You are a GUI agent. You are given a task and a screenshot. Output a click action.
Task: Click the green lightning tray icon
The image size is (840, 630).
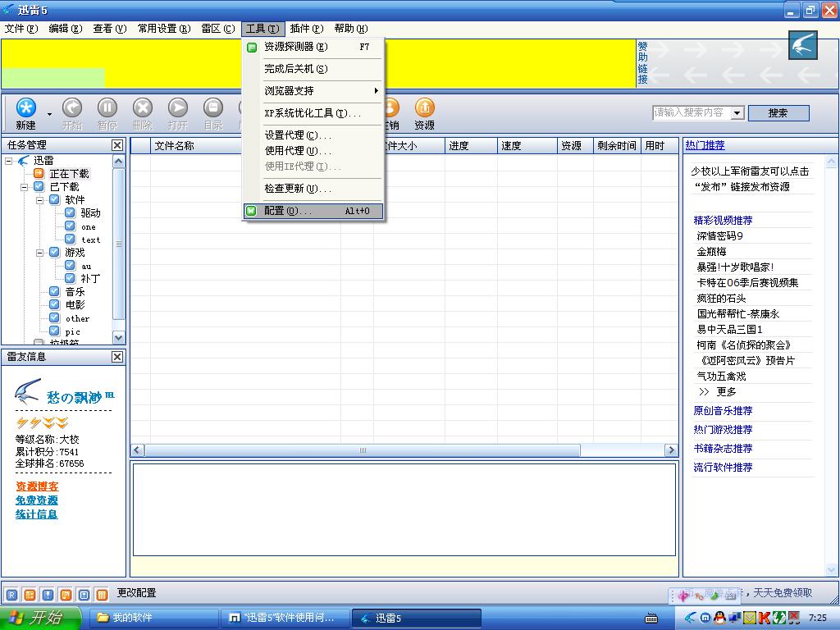click(779, 618)
